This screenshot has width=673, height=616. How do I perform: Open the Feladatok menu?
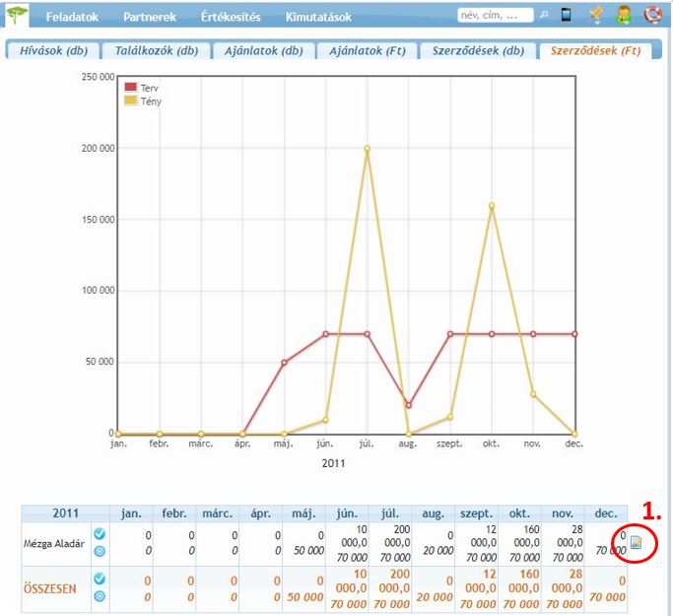click(x=72, y=17)
